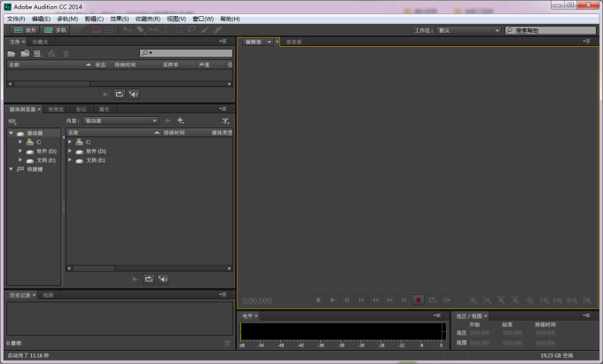This screenshot has height=364, width=603.
Task: Expand the C: drive in tree
Action: (20, 142)
